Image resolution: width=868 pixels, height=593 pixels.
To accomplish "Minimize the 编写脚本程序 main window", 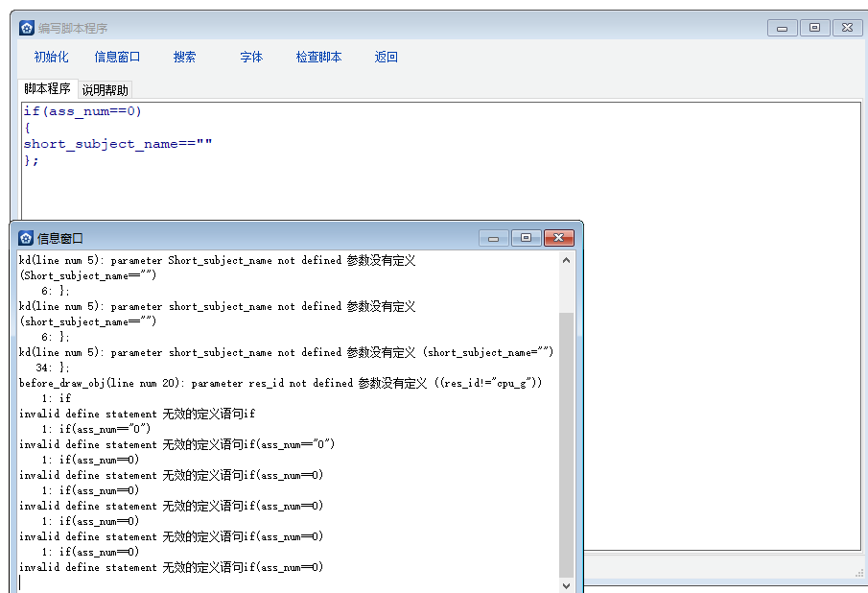I will pos(782,28).
